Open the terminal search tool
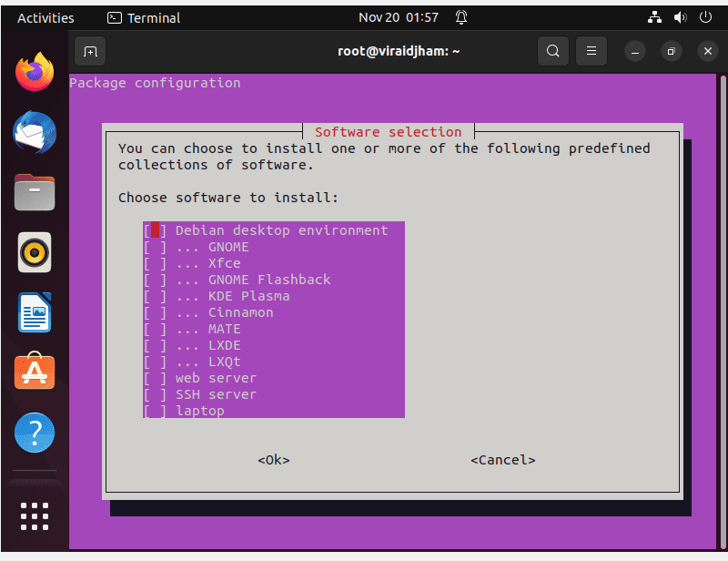 tap(552, 51)
